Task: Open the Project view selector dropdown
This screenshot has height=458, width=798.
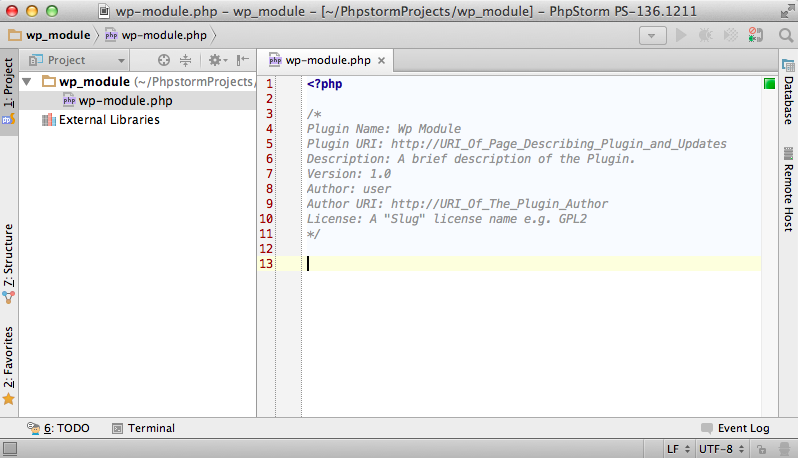Action: click(x=77, y=60)
